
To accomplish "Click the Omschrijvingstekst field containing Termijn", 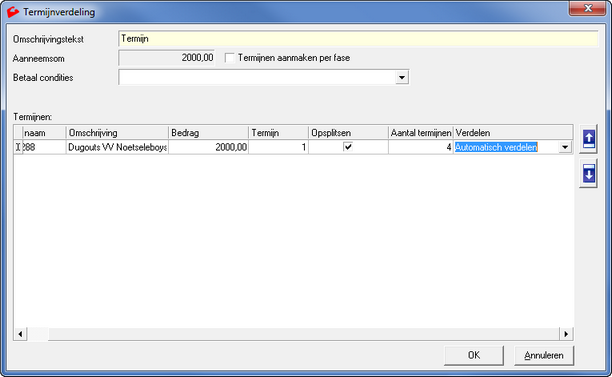I will tap(358, 39).
